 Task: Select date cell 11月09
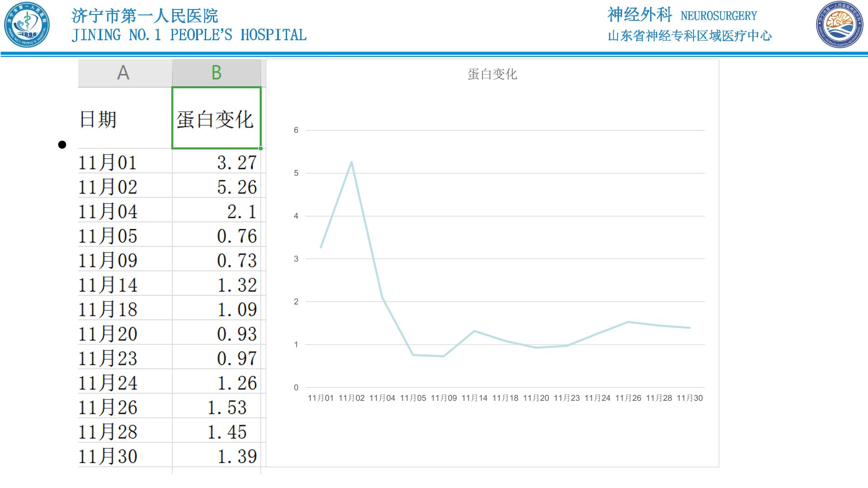[x=125, y=259]
